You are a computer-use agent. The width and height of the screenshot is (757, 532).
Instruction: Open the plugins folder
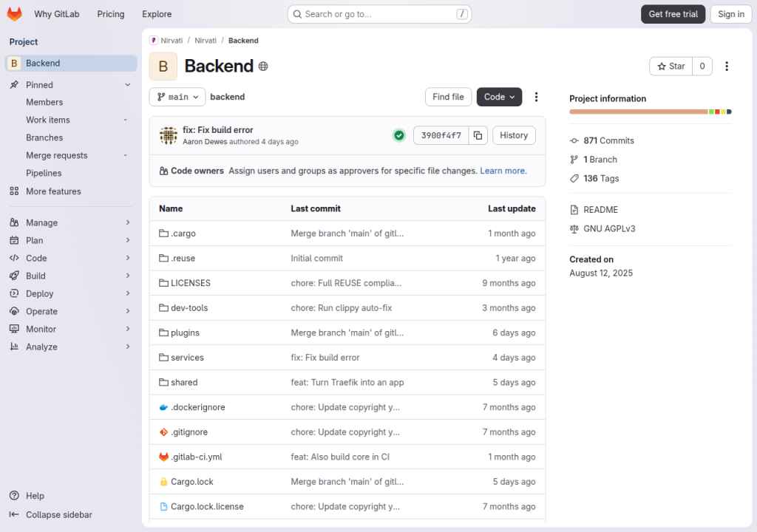pos(185,333)
